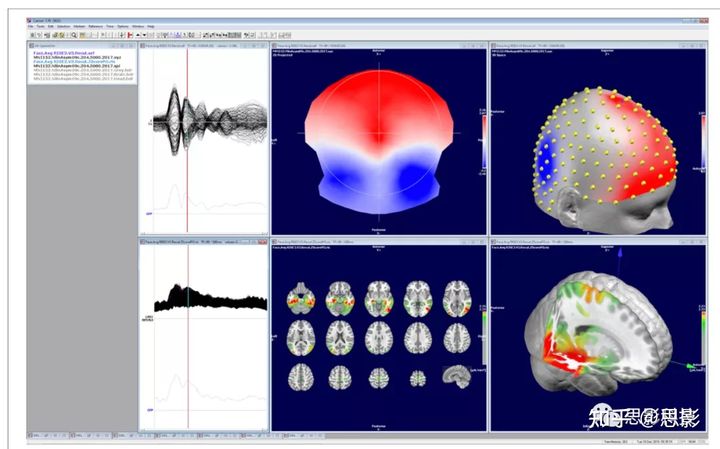Click the filled black waveform in the lower tracks window
The width and height of the screenshot is (720, 449).
point(210,299)
